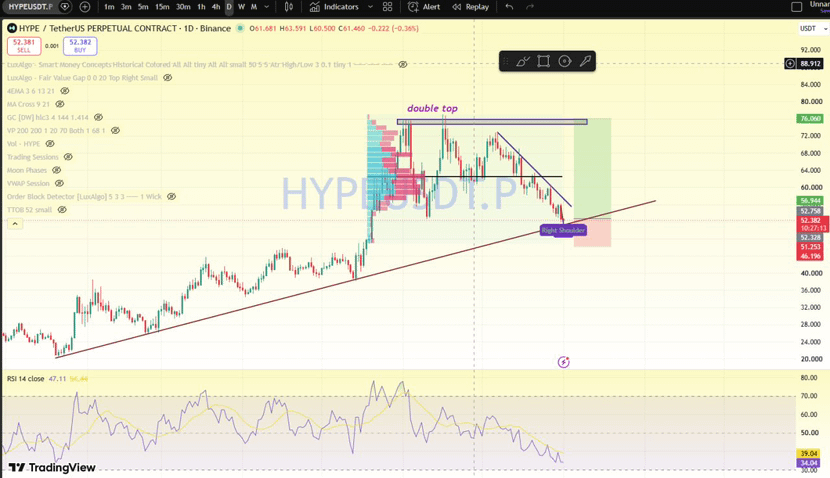Toggle visibility of LuxAlgo Smart Money Concepts
This screenshot has width=830, height=478.
[403, 65]
